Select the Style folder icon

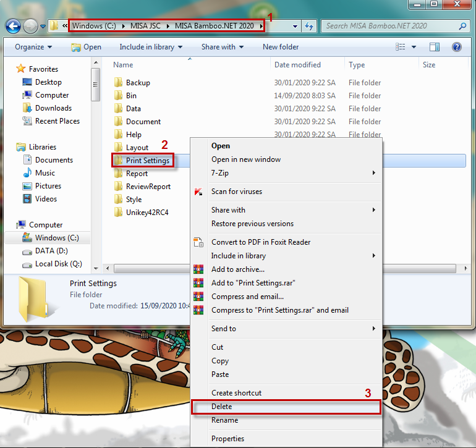tap(119, 199)
